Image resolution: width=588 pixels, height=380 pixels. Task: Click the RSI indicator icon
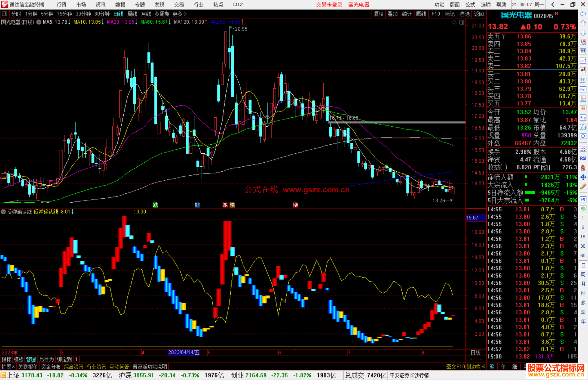point(583,158)
